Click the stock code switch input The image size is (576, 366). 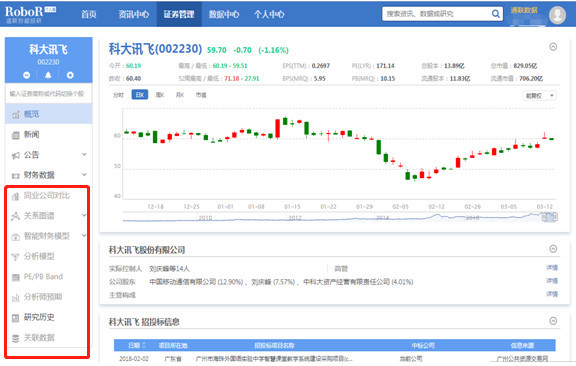[x=48, y=94]
